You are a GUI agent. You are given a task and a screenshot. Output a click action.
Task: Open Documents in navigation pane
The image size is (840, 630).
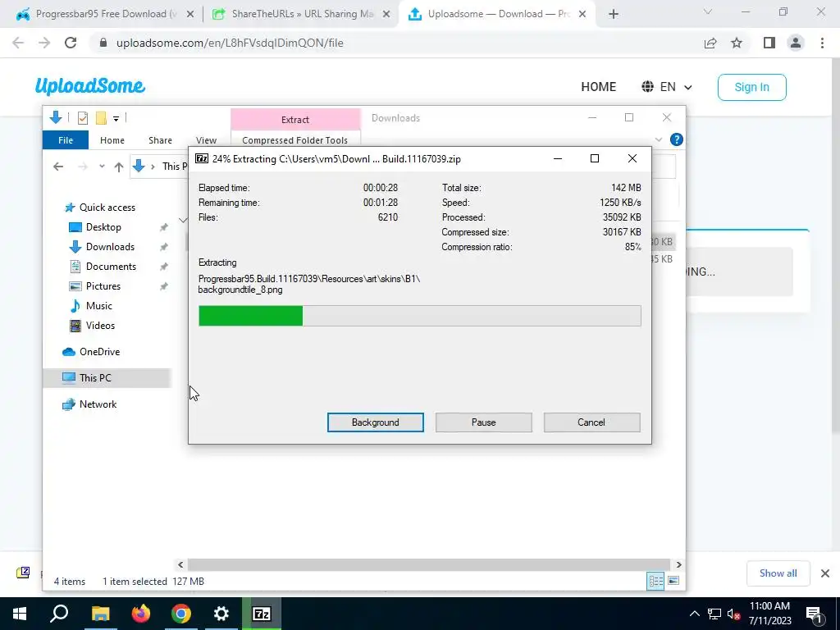point(111,267)
